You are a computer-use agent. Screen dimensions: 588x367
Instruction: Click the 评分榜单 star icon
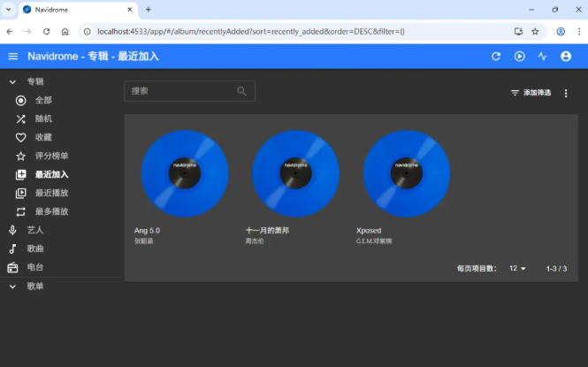click(20, 156)
